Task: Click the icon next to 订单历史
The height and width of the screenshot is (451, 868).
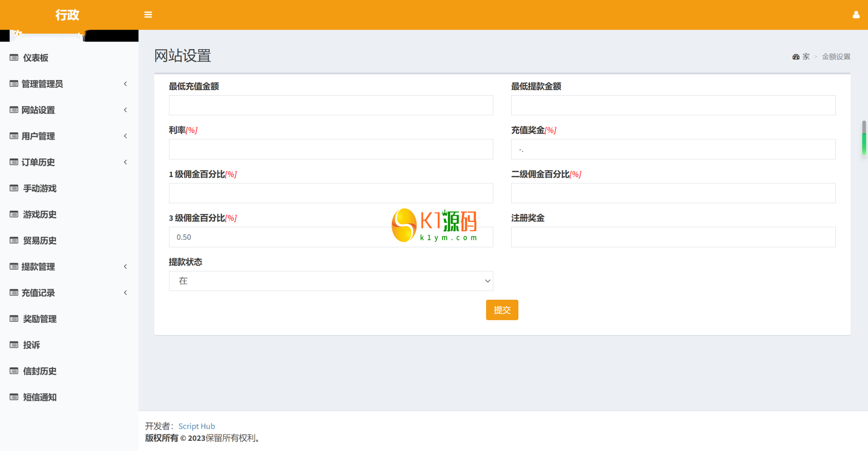Action: click(x=14, y=162)
